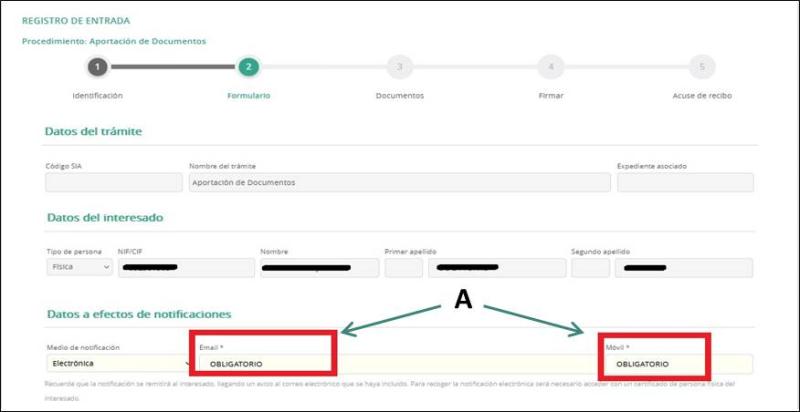Click the 'Procedimiento: Aportación de Documentos' heading
Viewport: 800px width, 412px height.
(x=114, y=41)
